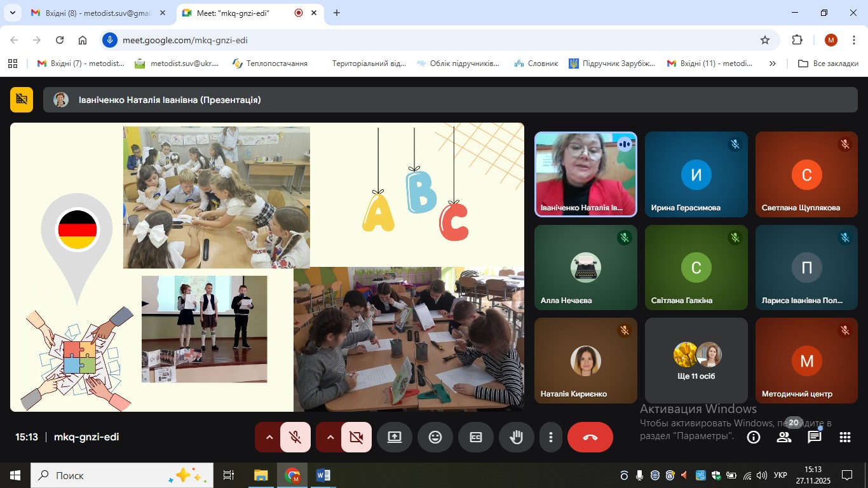Show the participants people list
The image size is (868, 488).
[783, 437]
